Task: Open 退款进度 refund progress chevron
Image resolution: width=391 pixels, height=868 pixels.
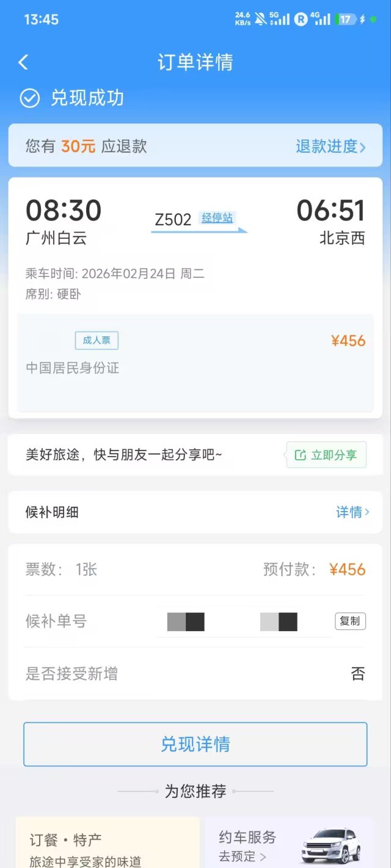Action: (x=363, y=147)
